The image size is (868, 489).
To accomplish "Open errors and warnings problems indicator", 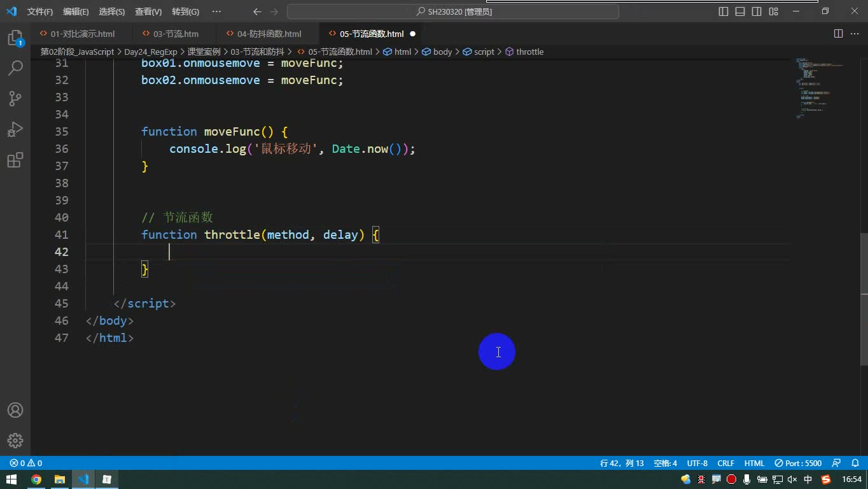I will [26, 464].
